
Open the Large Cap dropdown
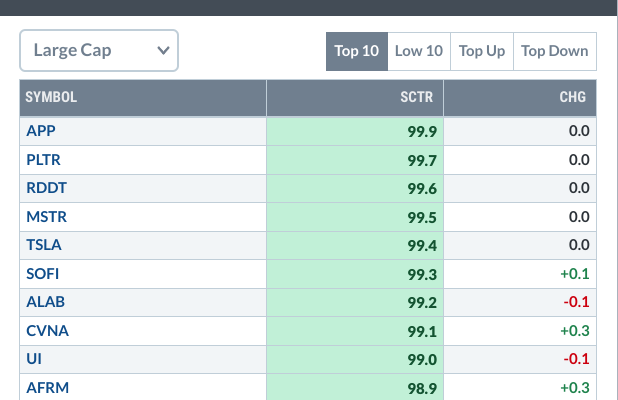click(99, 50)
